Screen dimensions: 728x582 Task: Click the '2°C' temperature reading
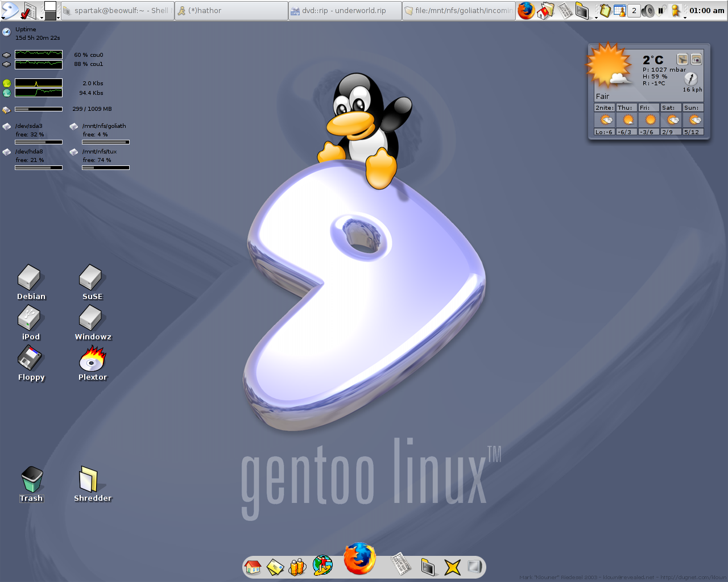653,60
